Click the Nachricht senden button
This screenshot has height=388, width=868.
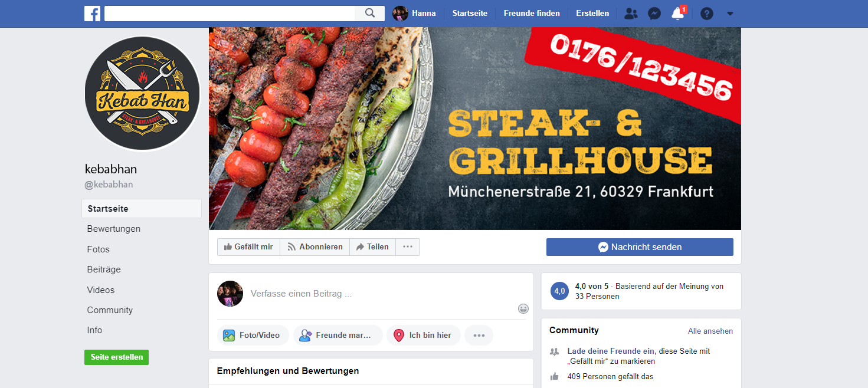tap(640, 247)
